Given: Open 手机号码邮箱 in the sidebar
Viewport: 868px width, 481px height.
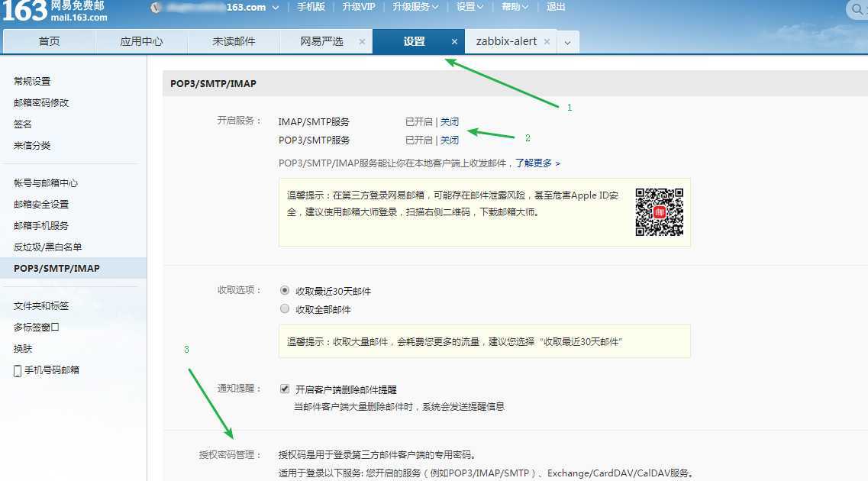Looking at the screenshot, I should [x=51, y=370].
